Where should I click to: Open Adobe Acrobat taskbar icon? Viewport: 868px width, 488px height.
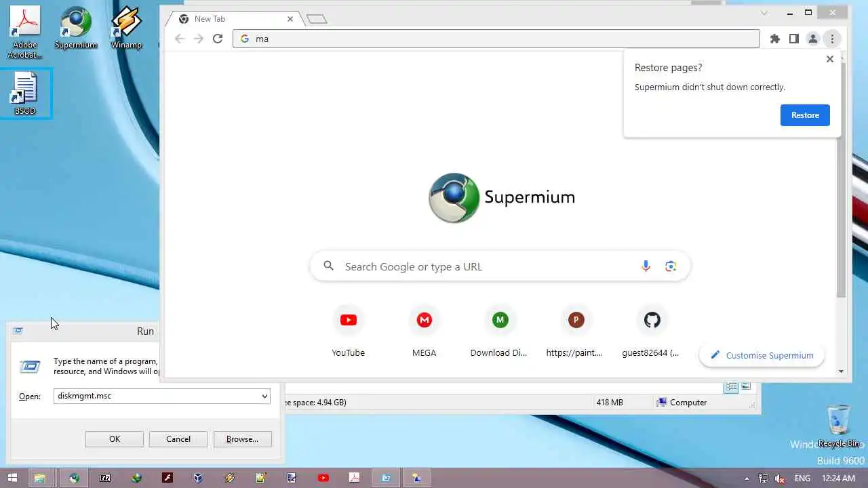click(x=355, y=478)
